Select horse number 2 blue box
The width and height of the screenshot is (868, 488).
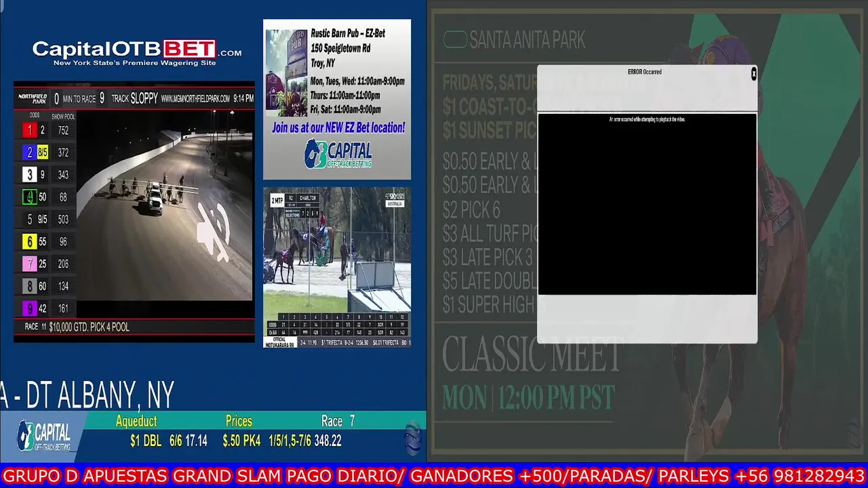pyautogui.click(x=29, y=152)
